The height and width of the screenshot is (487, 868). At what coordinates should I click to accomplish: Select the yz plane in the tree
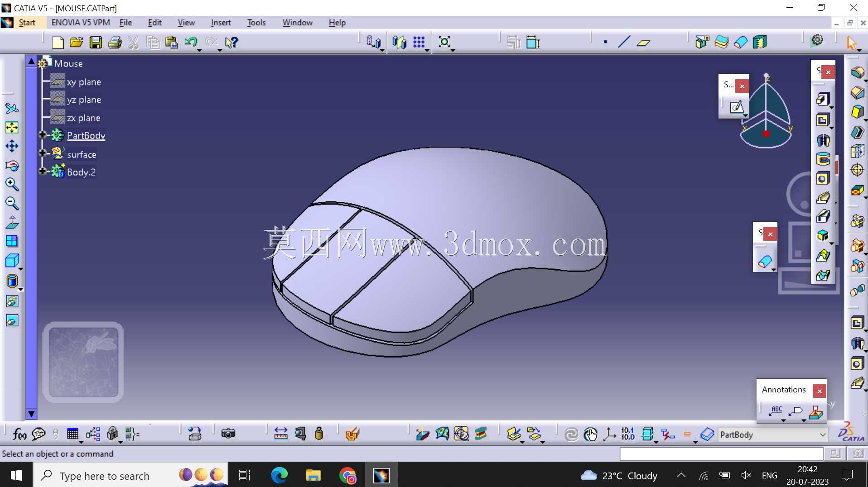pyautogui.click(x=84, y=100)
